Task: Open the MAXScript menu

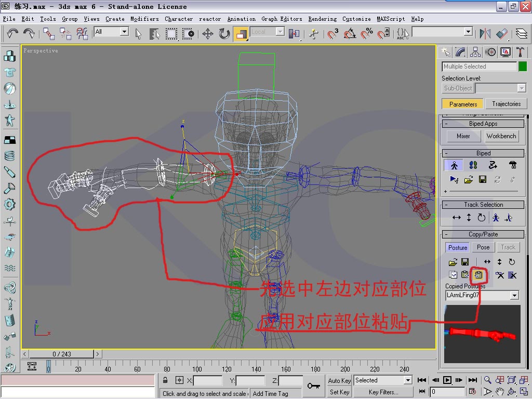Action: click(391, 19)
